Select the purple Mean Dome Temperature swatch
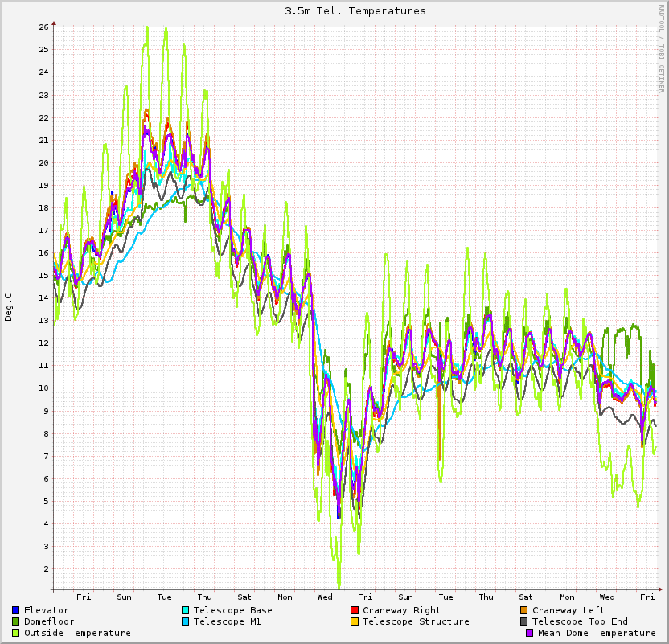This screenshot has width=669, height=644. coord(529,633)
